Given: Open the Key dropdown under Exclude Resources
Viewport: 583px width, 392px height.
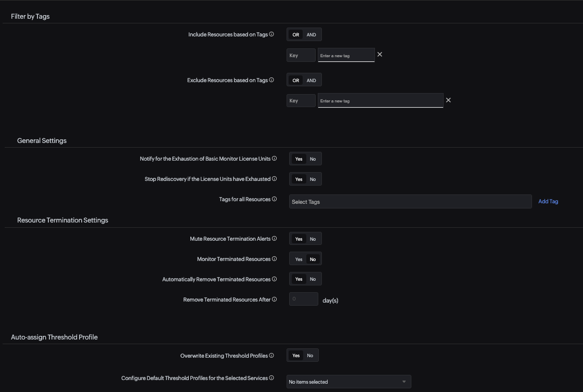Looking at the screenshot, I should [x=301, y=100].
